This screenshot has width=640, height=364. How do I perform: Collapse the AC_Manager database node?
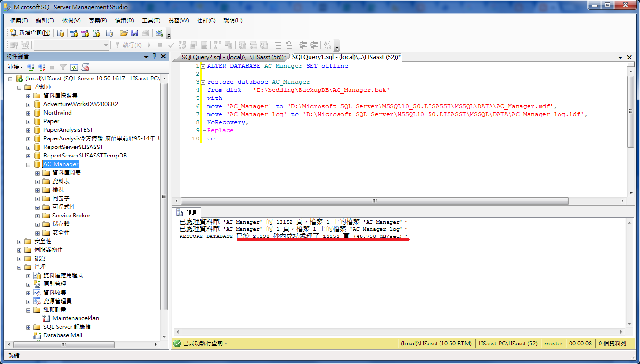[x=28, y=164]
